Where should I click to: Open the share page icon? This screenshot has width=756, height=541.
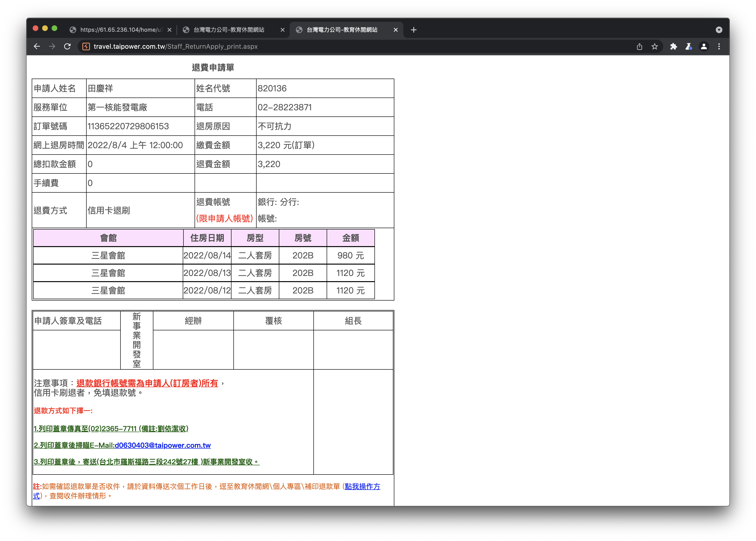tap(639, 47)
